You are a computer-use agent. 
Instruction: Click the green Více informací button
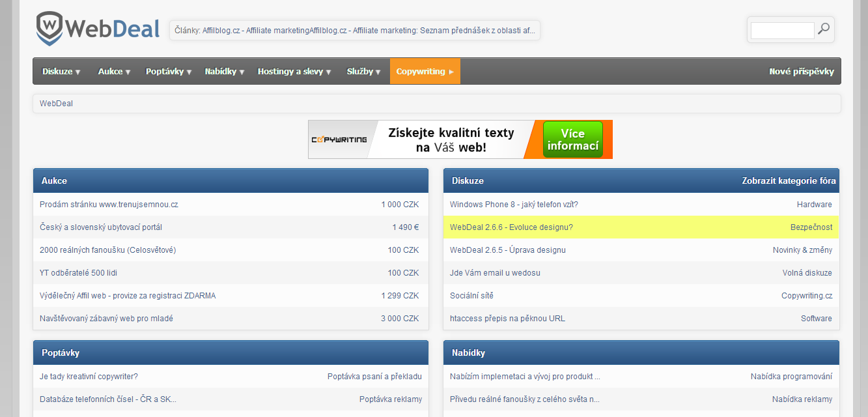[573, 139]
